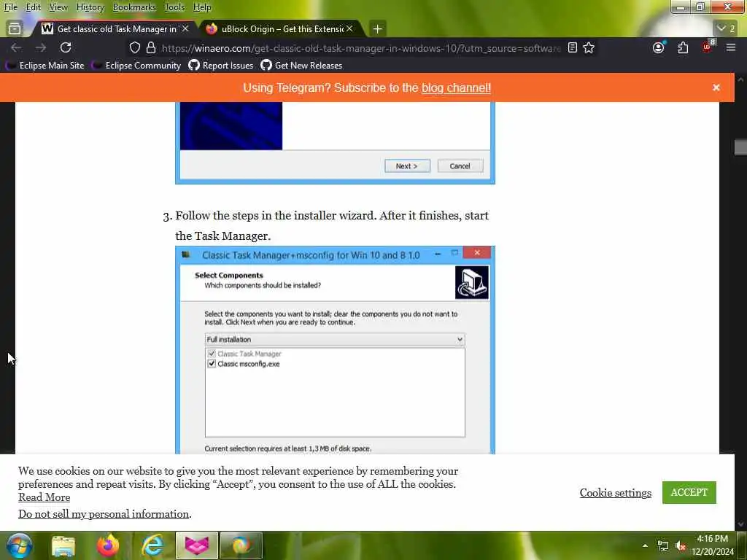747x560 pixels.
Task: Open taskbar clock and date
Action: tap(713, 545)
